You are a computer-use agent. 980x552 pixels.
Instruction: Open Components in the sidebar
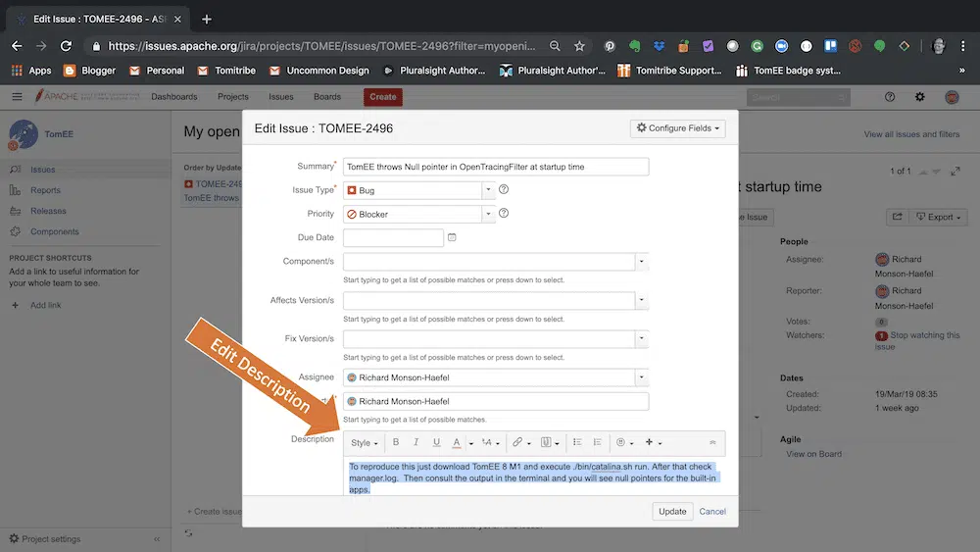point(54,231)
